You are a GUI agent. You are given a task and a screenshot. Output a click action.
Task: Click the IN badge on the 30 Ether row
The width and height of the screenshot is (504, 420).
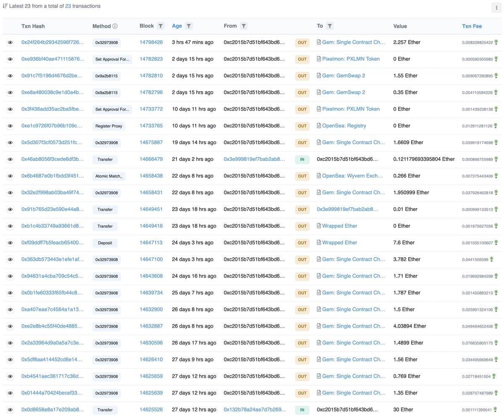click(x=302, y=410)
